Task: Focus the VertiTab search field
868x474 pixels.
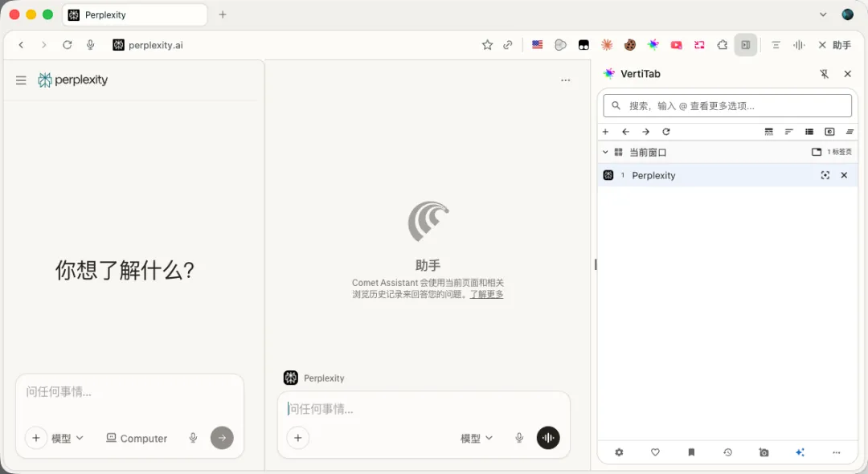Action: pos(727,105)
